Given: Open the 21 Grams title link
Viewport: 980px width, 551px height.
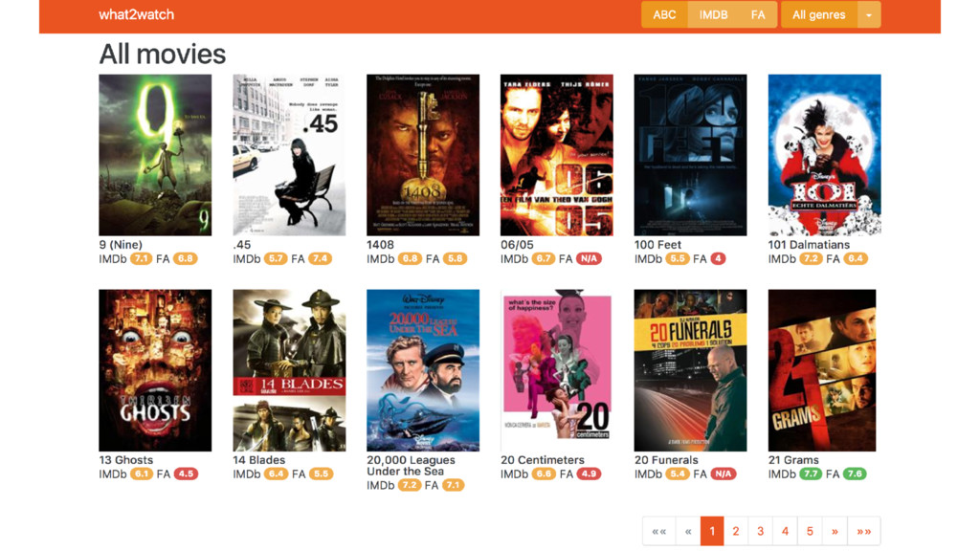Looking at the screenshot, I should click(793, 460).
